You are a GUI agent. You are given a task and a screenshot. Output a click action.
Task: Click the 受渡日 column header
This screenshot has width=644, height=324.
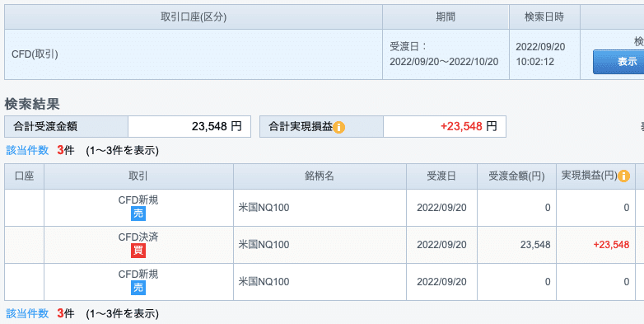pos(441,176)
